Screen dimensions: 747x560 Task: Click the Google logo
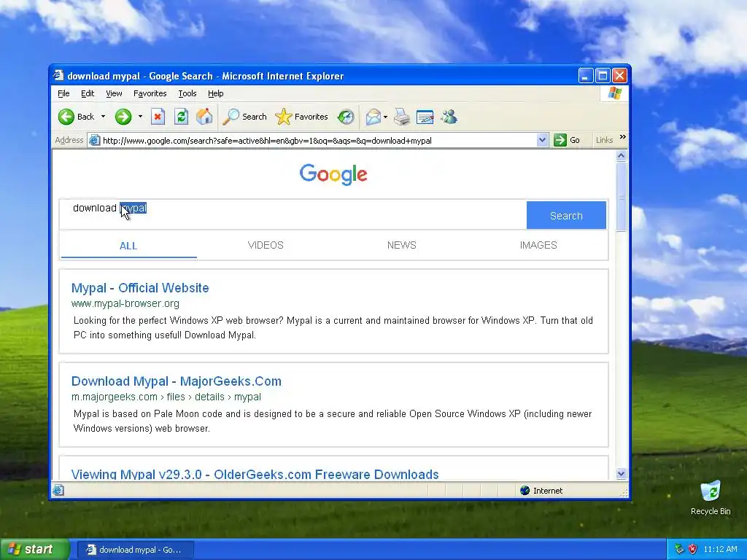pos(333,174)
